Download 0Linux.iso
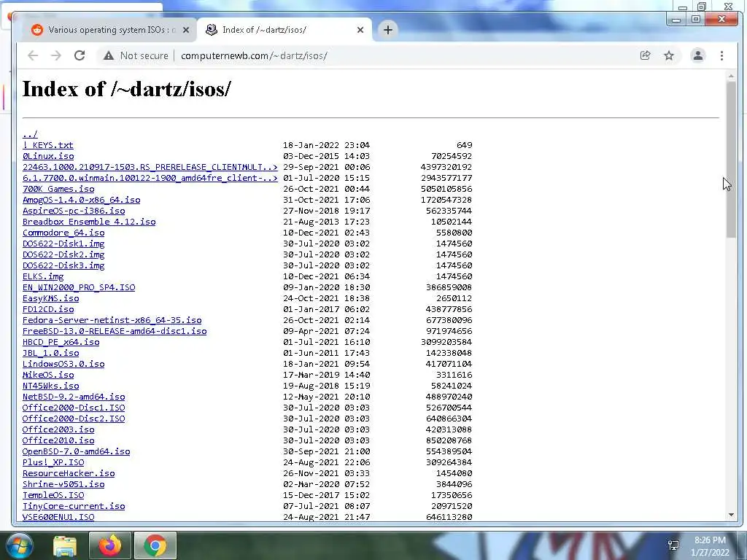747x560 pixels. pos(48,156)
